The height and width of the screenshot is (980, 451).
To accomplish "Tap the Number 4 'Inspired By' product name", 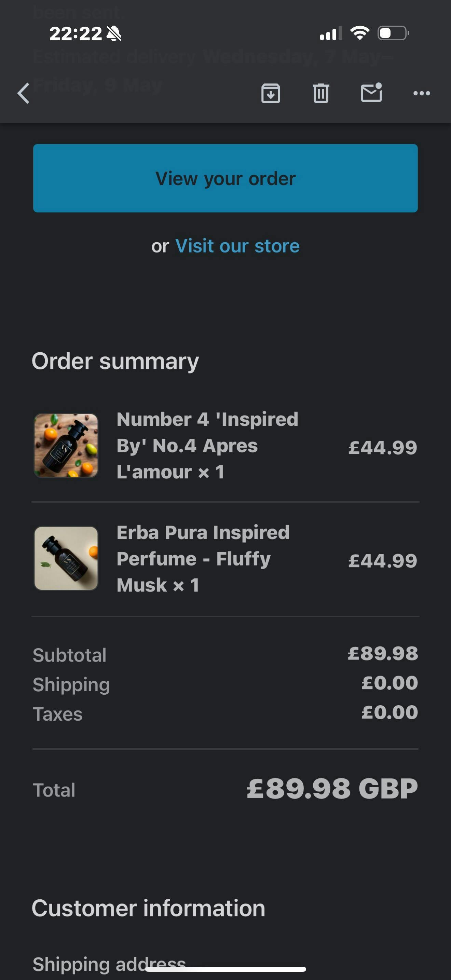I will point(207,446).
